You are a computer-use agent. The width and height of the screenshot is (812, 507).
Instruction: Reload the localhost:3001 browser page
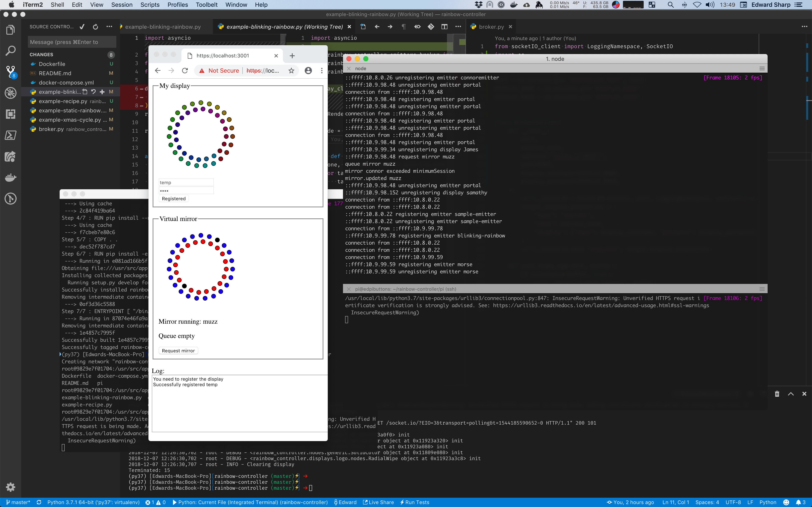pos(185,71)
